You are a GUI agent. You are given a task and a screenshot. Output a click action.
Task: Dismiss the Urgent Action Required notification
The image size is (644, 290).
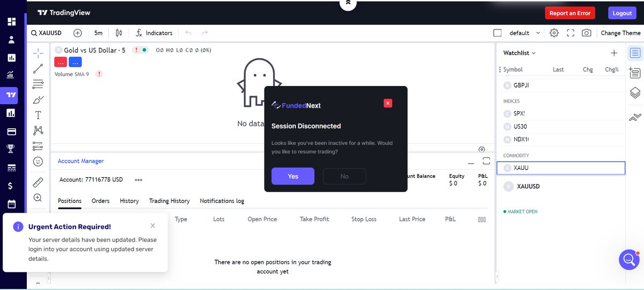(153, 226)
